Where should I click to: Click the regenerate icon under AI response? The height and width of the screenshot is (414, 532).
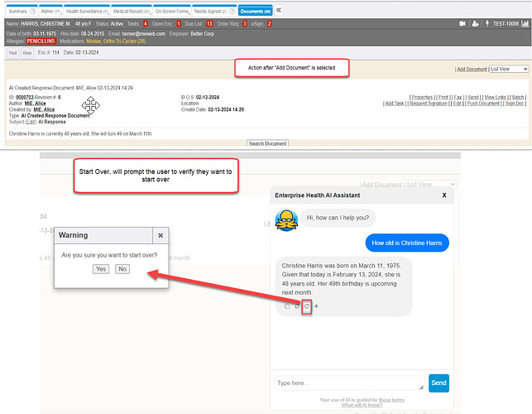point(297,306)
